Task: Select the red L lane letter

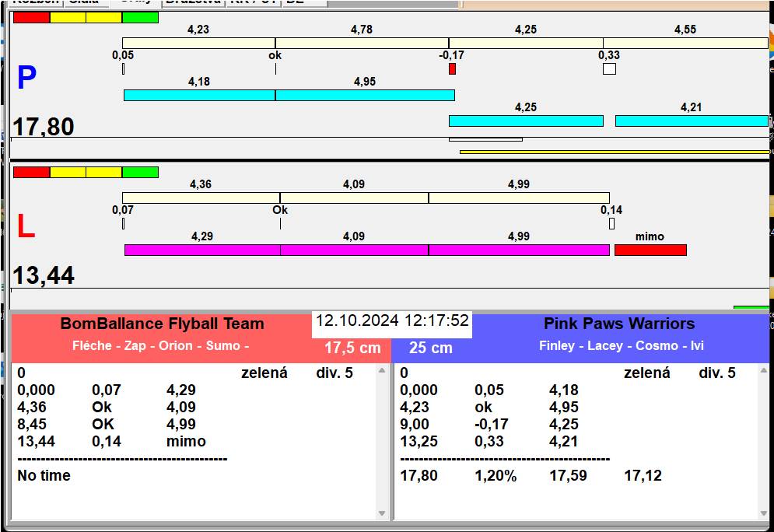Action: [26, 226]
